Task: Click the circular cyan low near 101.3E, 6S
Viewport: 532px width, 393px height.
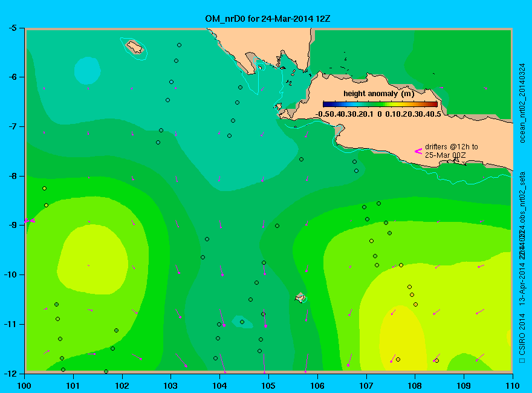Action: coord(88,71)
